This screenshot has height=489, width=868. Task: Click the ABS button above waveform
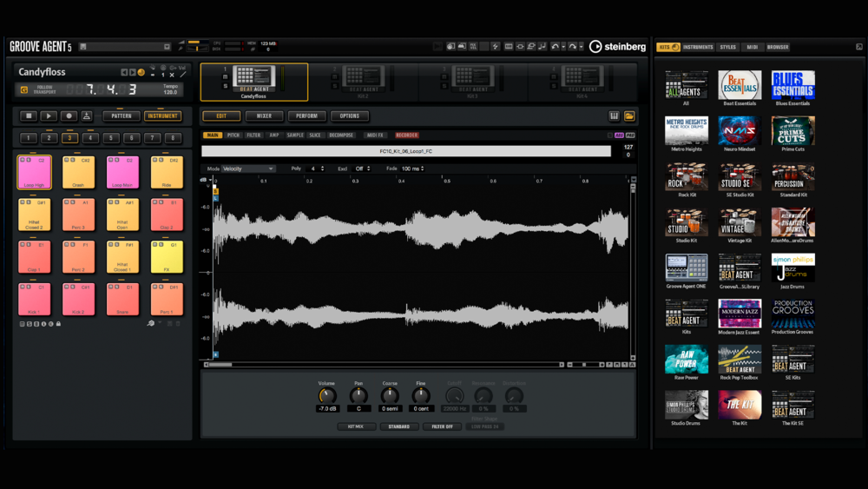619,135
